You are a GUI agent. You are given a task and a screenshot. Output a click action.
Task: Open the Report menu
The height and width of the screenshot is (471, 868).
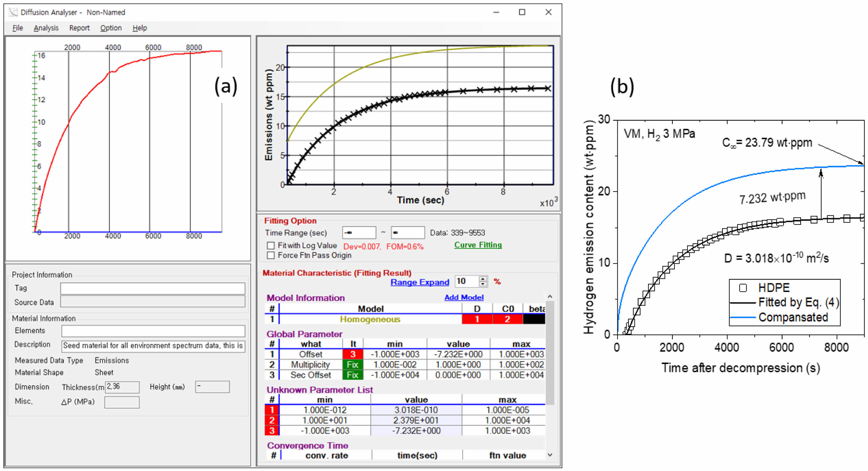coord(79,28)
